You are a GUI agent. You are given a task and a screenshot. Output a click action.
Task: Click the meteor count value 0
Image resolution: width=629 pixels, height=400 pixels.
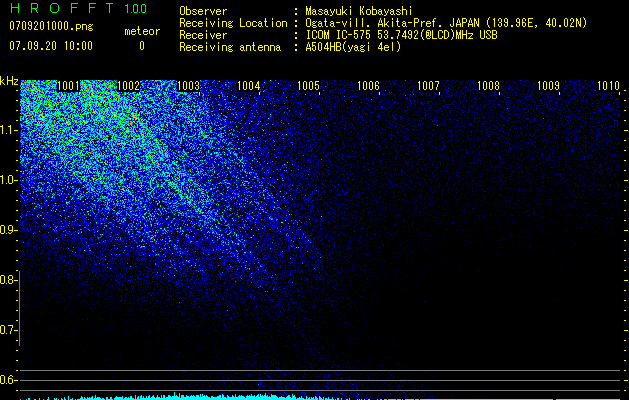[142, 46]
